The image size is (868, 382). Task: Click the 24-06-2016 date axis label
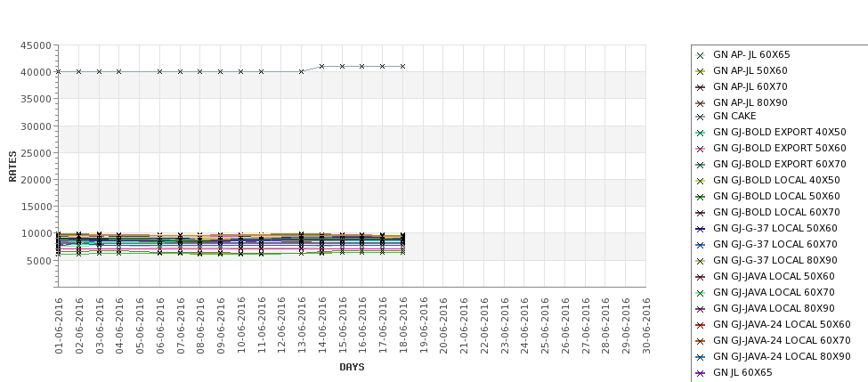click(524, 326)
